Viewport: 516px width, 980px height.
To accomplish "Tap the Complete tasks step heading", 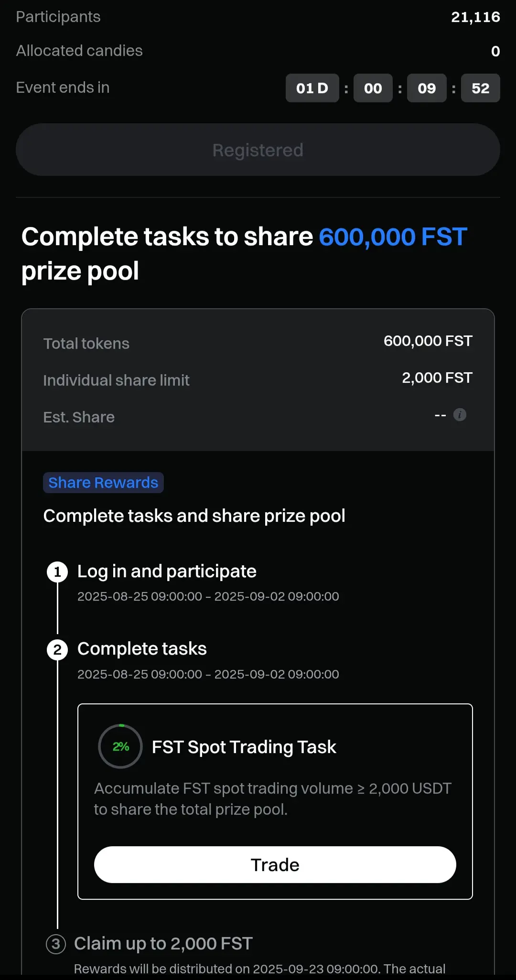I will 142,649.
